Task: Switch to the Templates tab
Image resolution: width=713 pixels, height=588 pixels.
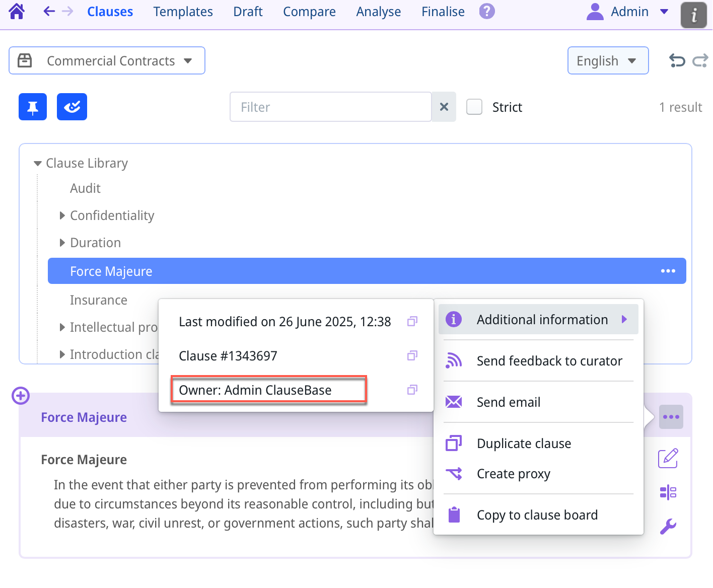Action: [x=183, y=12]
